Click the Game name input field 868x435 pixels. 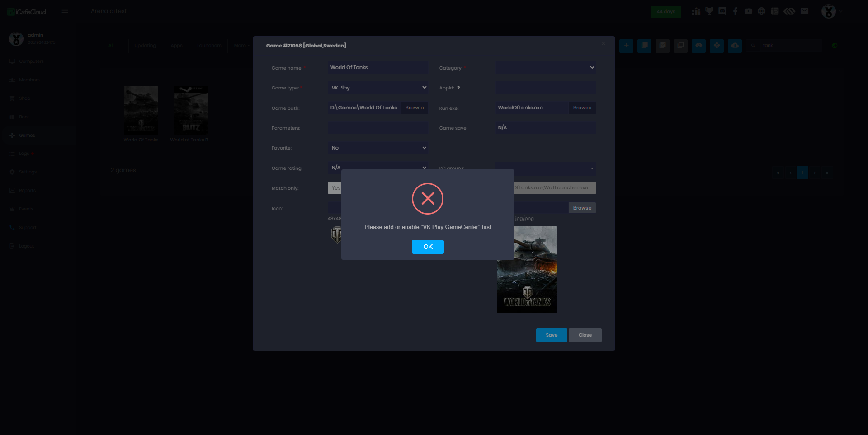coord(377,68)
